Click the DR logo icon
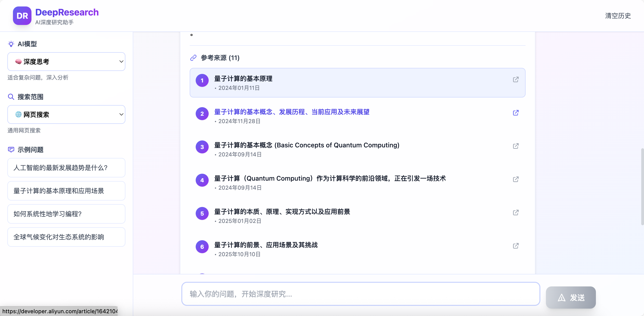This screenshot has width=644, height=316. click(x=22, y=16)
